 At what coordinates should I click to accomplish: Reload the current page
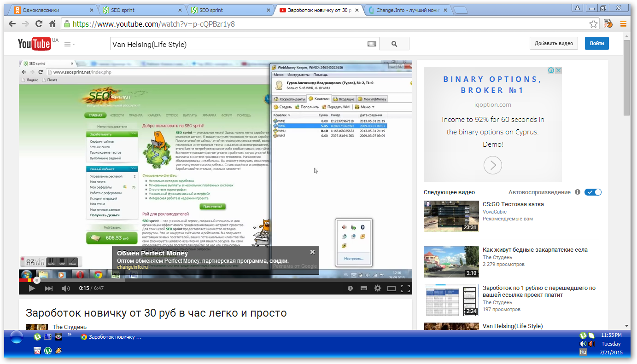point(39,24)
